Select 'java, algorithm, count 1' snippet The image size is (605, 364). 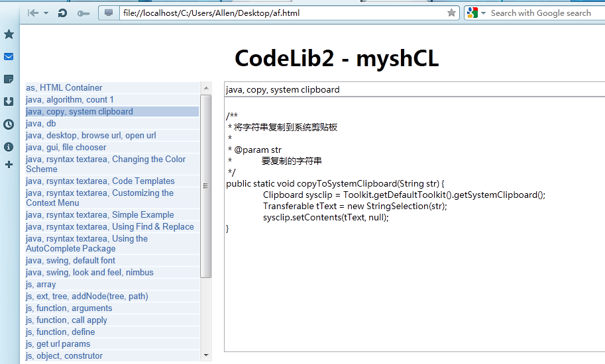(112, 100)
